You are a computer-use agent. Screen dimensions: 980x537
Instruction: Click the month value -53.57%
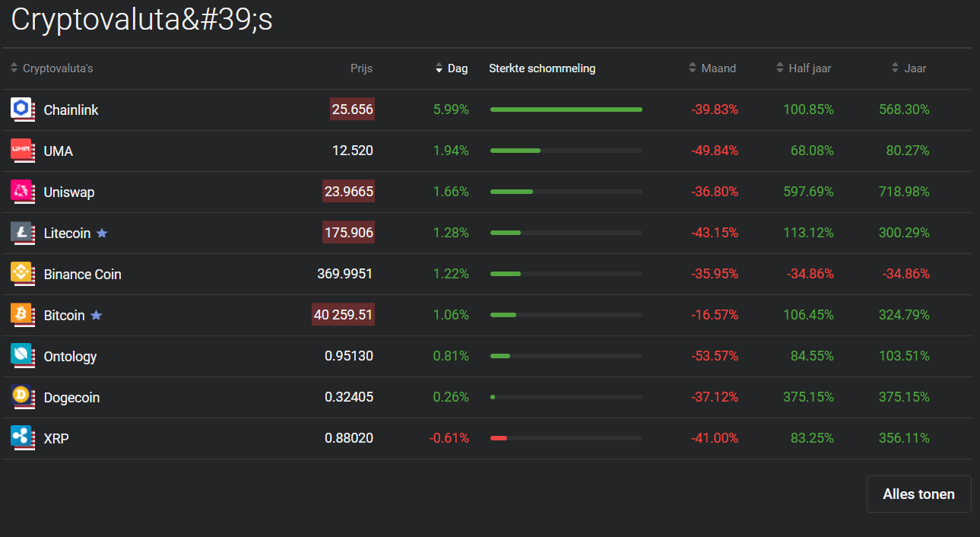715,356
